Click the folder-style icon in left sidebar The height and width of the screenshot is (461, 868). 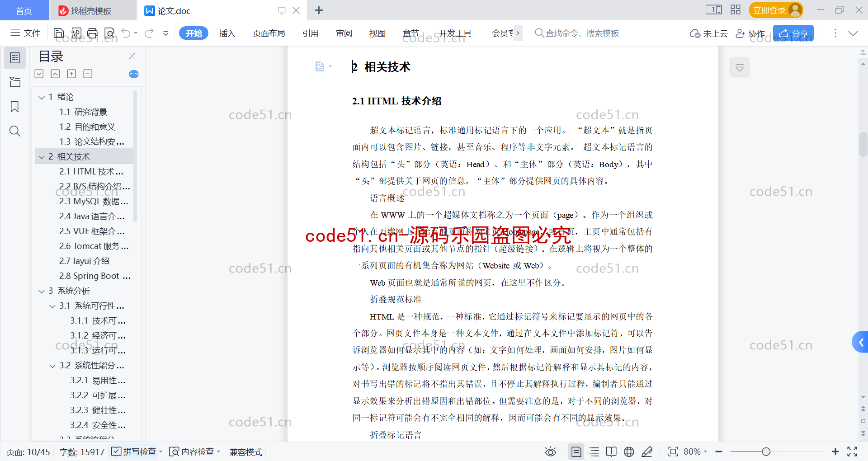tap(15, 82)
